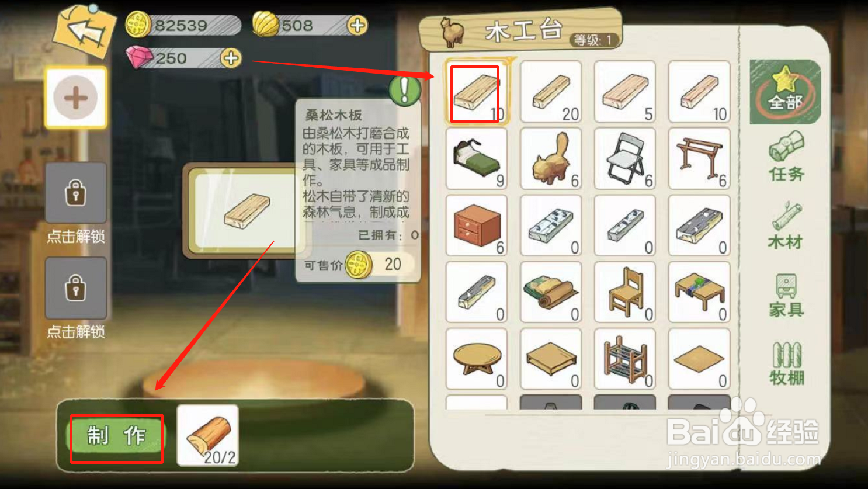Open the 牧棚 category tab
Screen dimensions: 868x489
787,363
